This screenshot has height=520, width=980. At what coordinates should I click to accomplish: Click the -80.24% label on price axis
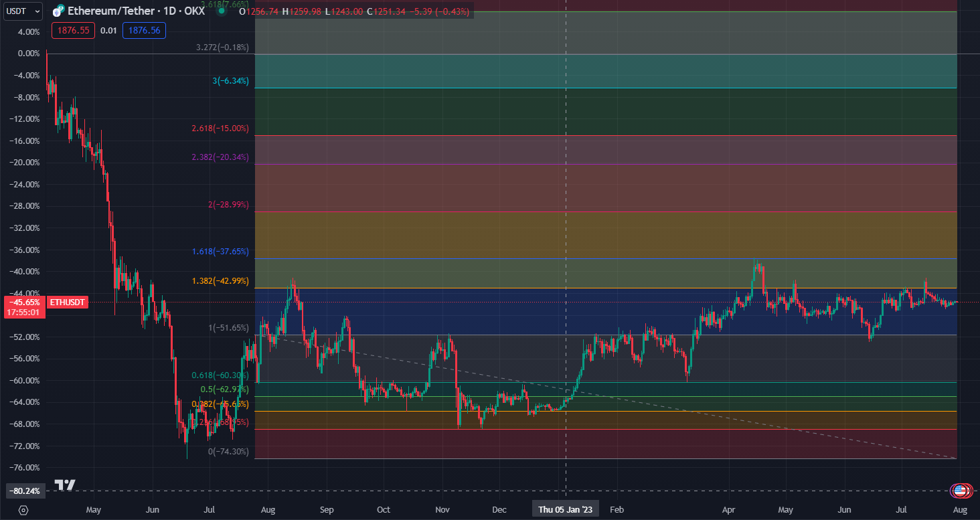point(25,491)
